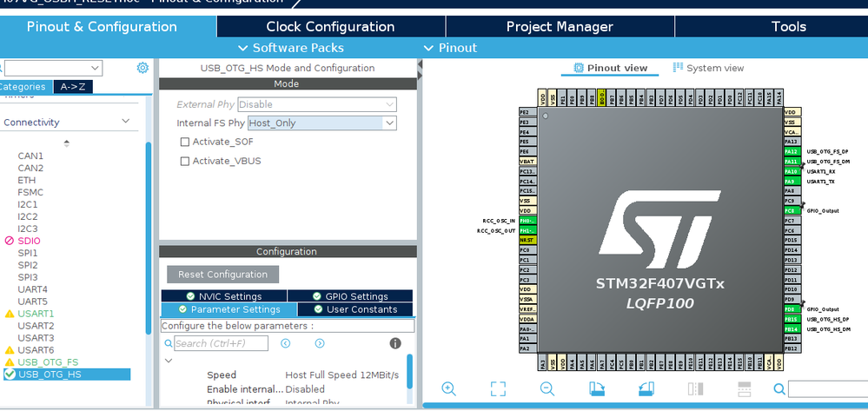Switch to System view
868x411 pixels.
pos(709,68)
